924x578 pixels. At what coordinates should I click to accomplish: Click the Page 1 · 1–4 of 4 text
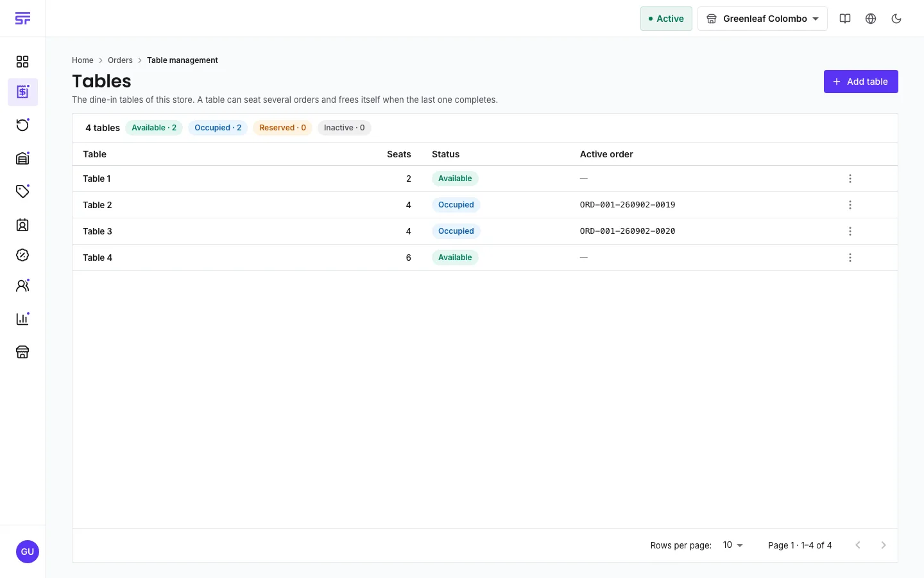point(800,545)
